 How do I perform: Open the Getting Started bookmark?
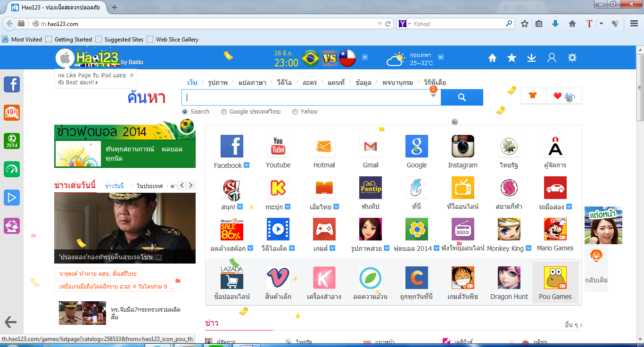point(69,40)
